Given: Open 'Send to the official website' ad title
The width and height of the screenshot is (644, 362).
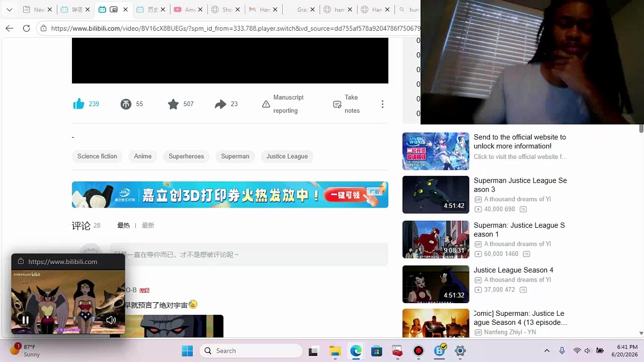Looking at the screenshot, I should coord(520,141).
